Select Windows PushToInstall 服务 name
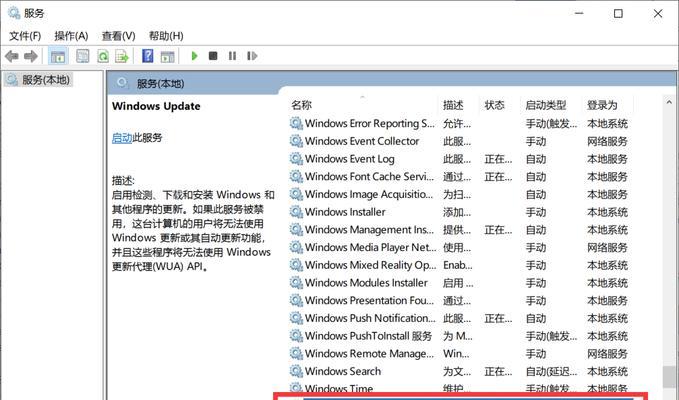This screenshot has width=679, height=400. [369, 336]
